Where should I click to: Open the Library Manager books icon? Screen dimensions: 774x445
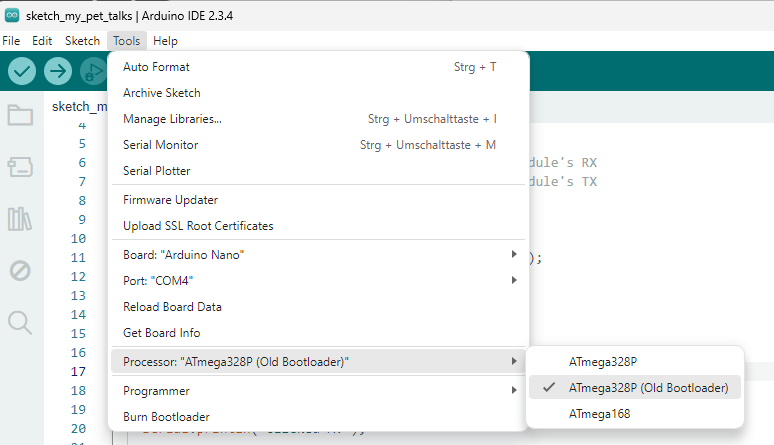click(20, 219)
